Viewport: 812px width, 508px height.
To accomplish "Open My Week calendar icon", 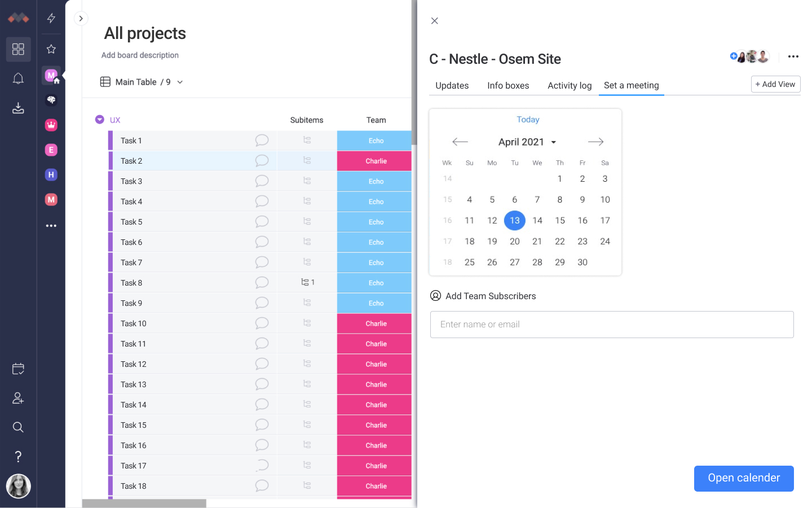I will click(18, 369).
